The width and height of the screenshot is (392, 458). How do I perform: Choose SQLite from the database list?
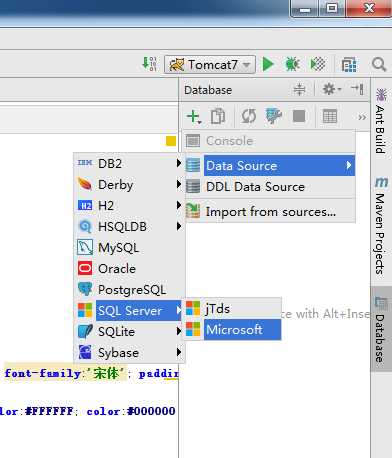pyautogui.click(x=129, y=332)
